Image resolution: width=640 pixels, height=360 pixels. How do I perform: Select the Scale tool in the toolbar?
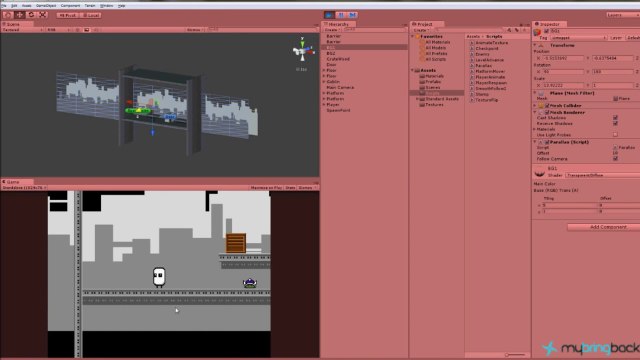point(42,15)
